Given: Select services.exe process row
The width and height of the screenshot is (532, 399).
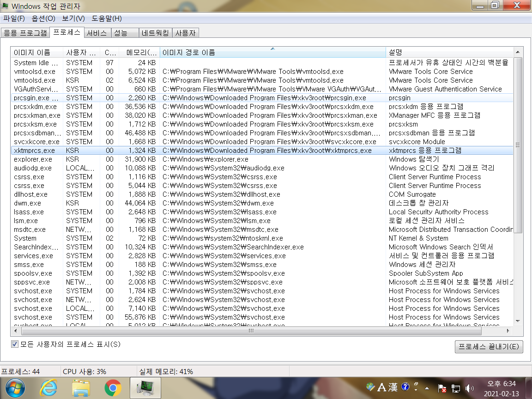Looking at the screenshot, I should pyautogui.click(x=262, y=256).
